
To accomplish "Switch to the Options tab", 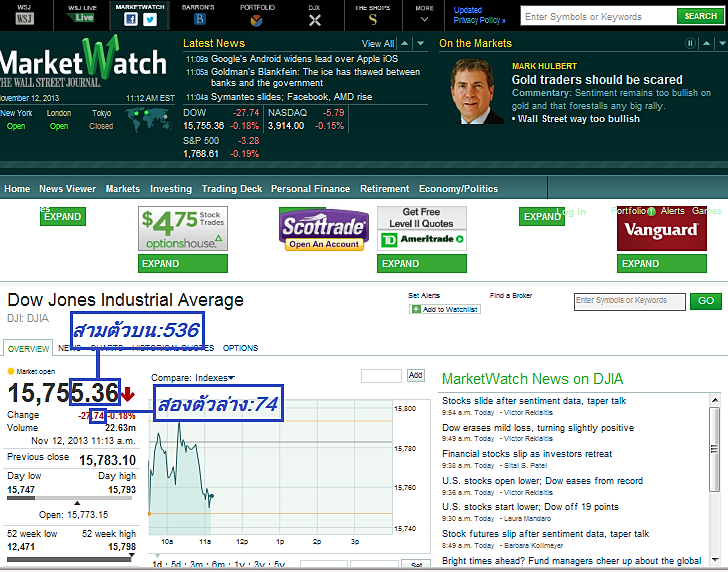I will 240,348.
